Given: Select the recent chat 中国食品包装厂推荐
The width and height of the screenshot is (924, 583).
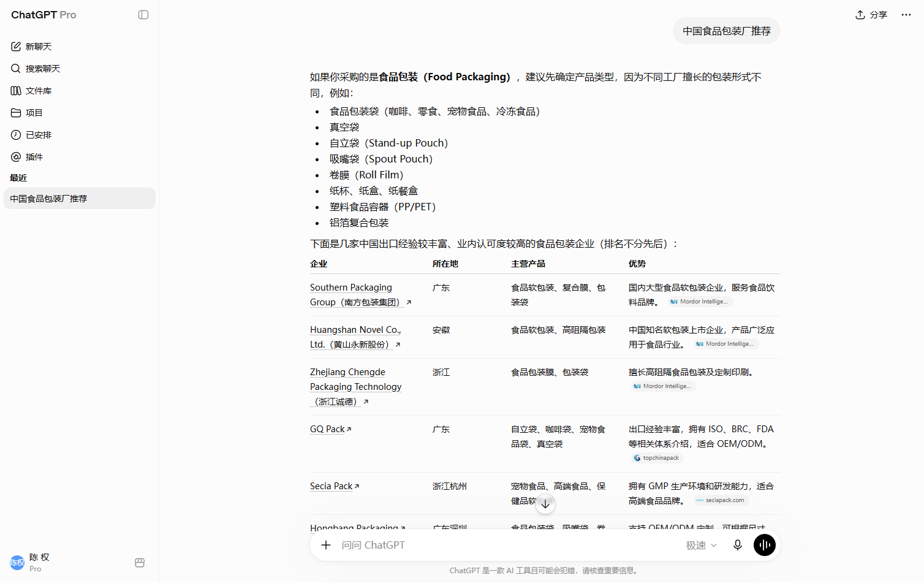Looking at the screenshot, I should tap(80, 199).
